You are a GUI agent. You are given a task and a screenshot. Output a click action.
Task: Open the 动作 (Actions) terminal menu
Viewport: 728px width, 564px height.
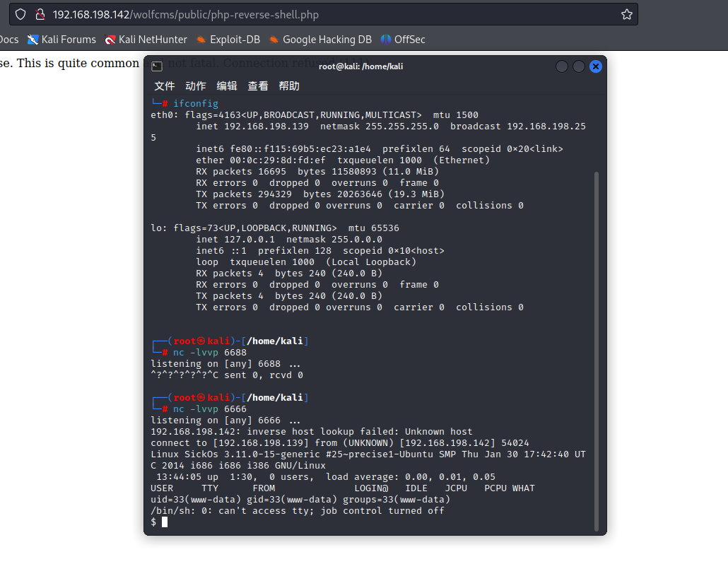tap(196, 86)
